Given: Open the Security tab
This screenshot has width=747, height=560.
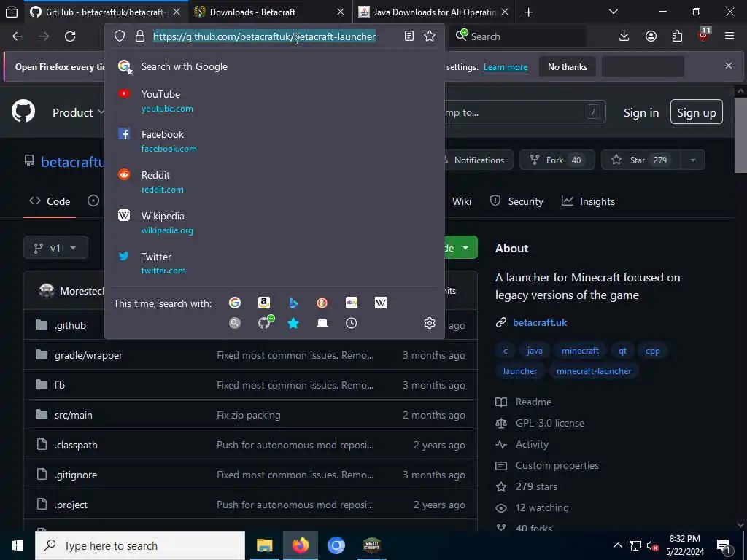Looking at the screenshot, I should pyautogui.click(x=517, y=201).
